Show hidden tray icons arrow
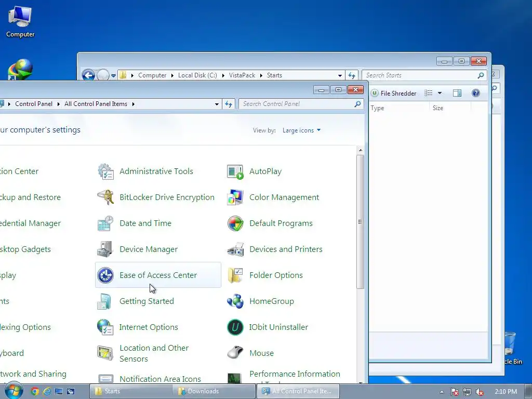 (442, 392)
